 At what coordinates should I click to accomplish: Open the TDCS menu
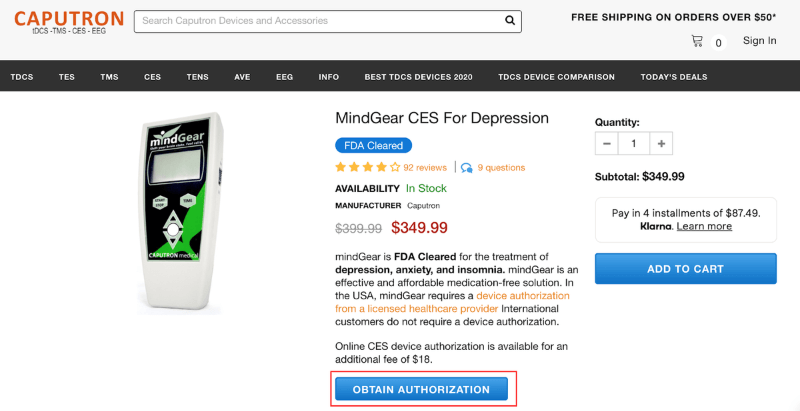click(22, 77)
